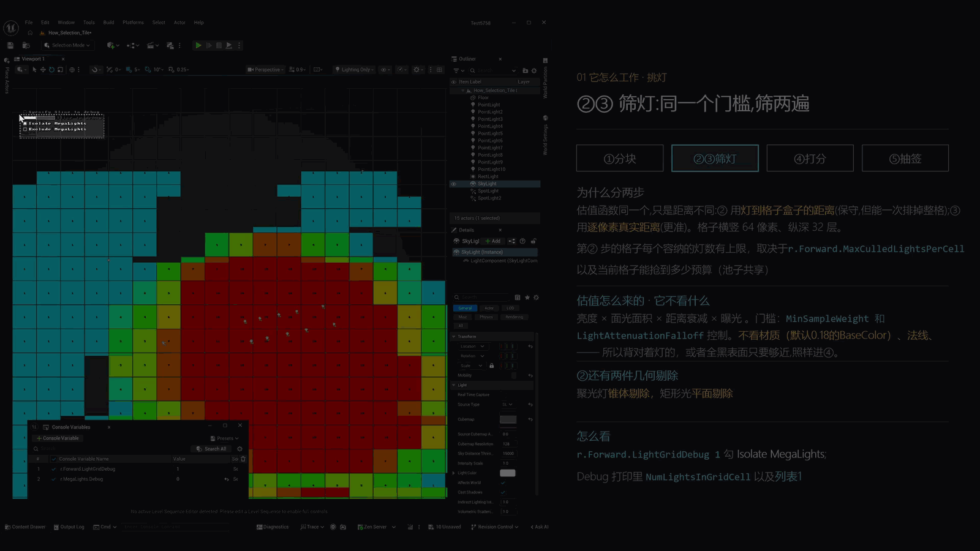The width and height of the screenshot is (980, 551).
Task: Click the favorites star icon in Details
Action: coord(527,298)
